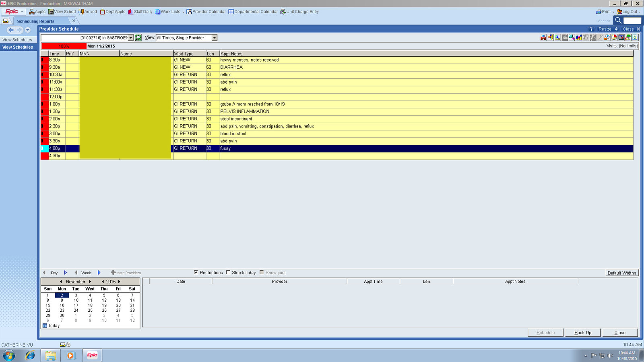Image resolution: width=644 pixels, height=362 pixels.
Task: Open Unit Charge Entry activity
Action: [x=299, y=12]
